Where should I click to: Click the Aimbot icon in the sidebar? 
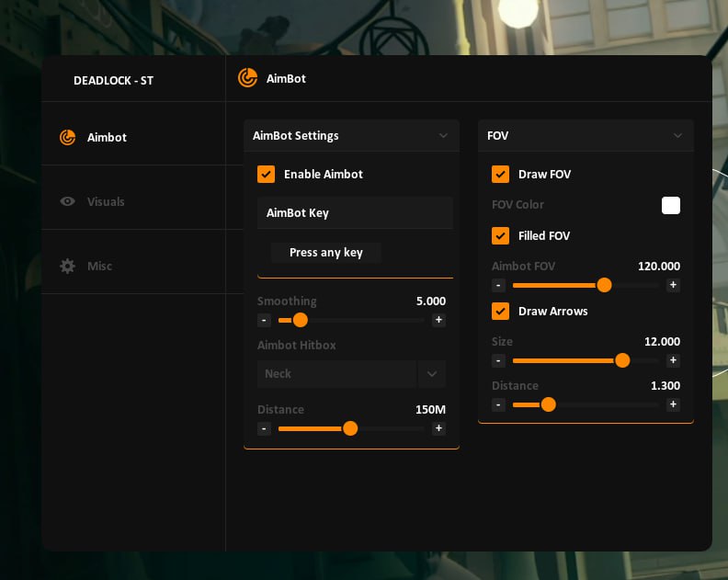coord(67,137)
